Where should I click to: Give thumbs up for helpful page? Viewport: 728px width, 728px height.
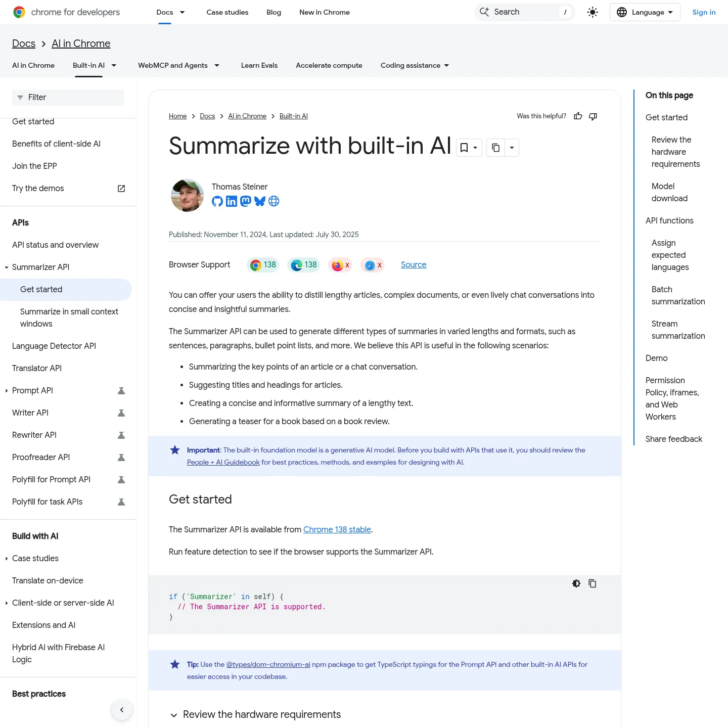pos(578,116)
